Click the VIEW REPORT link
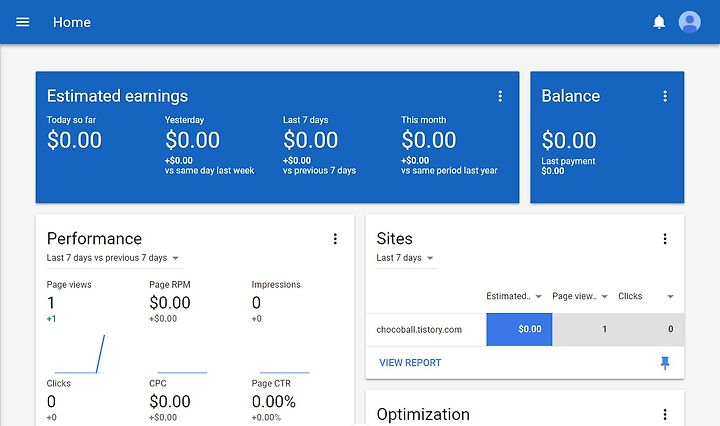The image size is (720, 426). (410, 363)
